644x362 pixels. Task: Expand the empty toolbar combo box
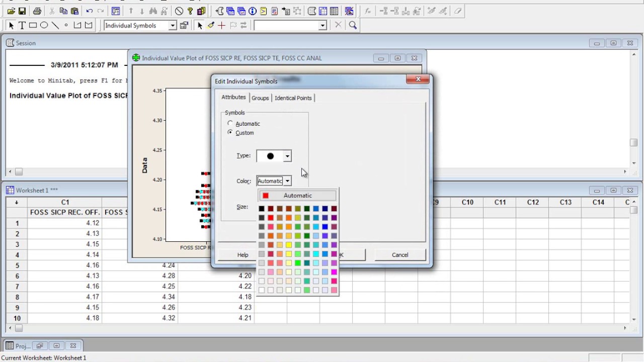point(323,25)
